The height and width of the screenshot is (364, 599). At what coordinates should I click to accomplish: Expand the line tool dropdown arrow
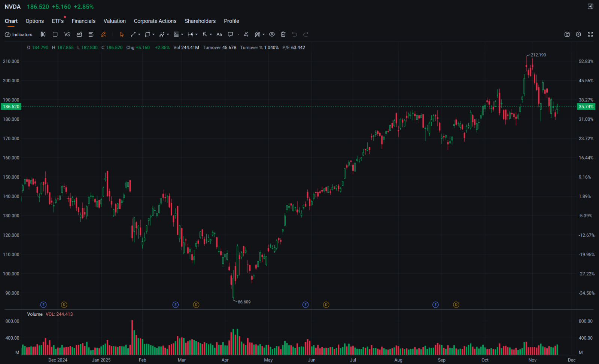click(139, 34)
